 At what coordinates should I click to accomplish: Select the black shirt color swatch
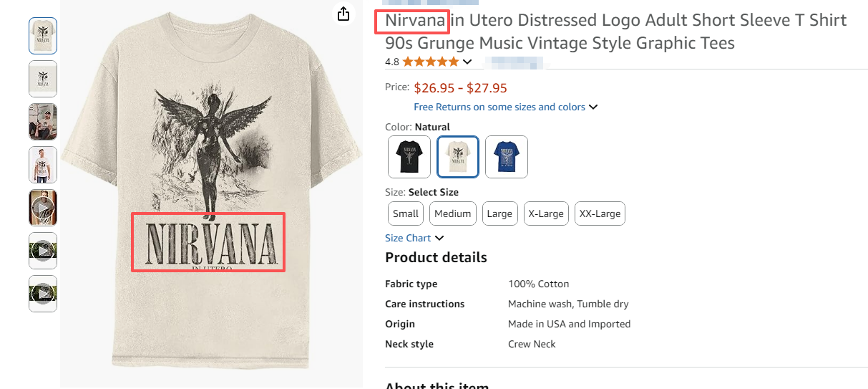point(409,157)
